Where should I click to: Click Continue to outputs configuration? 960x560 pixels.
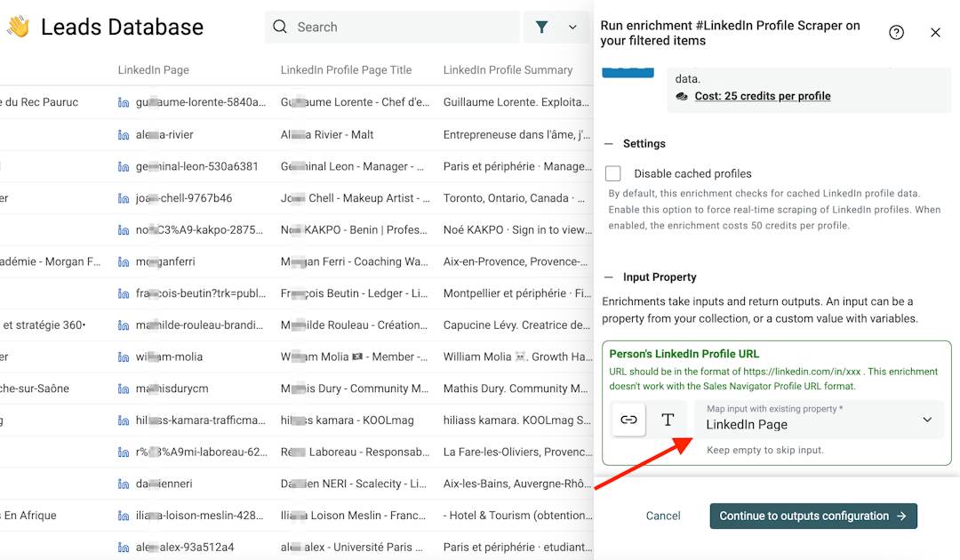(x=812, y=516)
